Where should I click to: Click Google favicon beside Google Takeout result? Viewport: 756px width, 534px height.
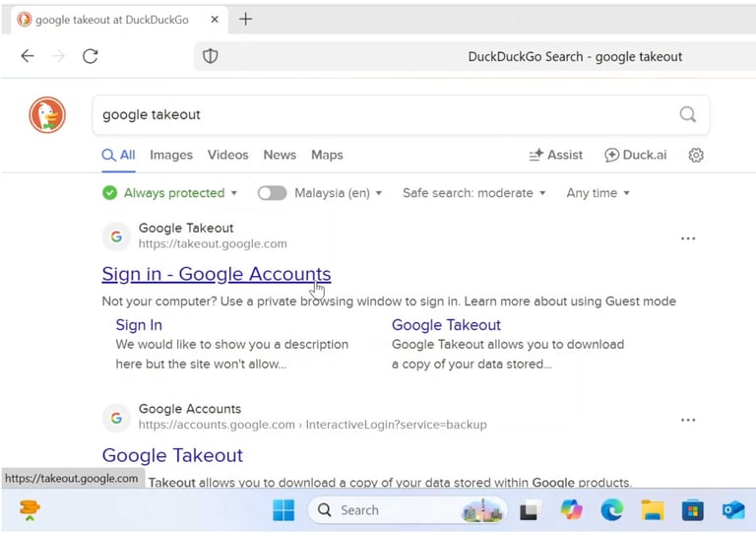(116, 236)
